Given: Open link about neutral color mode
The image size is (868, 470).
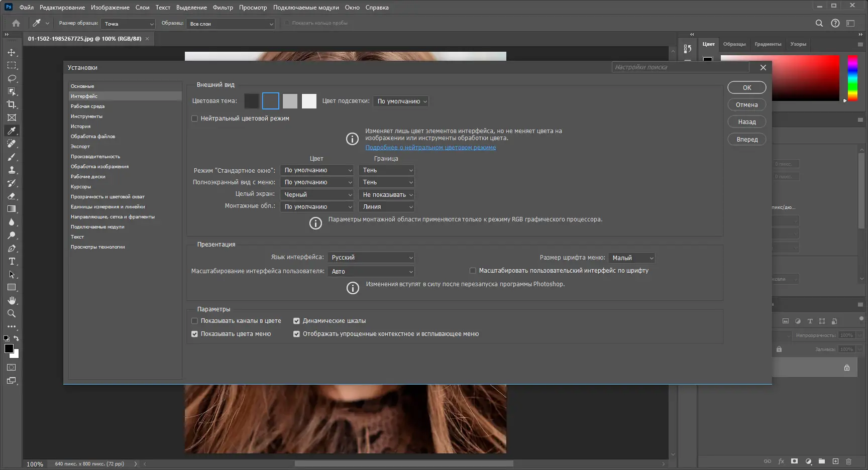Looking at the screenshot, I should [x=430, y=148].
